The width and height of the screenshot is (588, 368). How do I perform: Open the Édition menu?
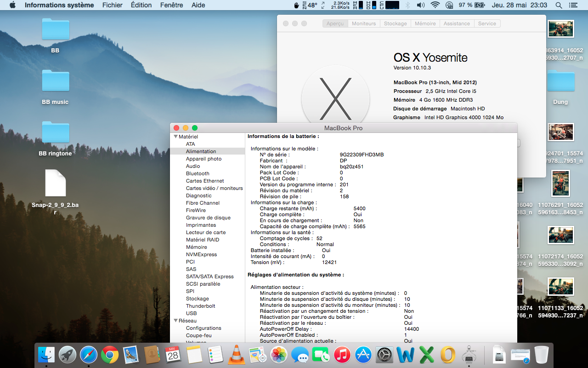click(141, 5)
